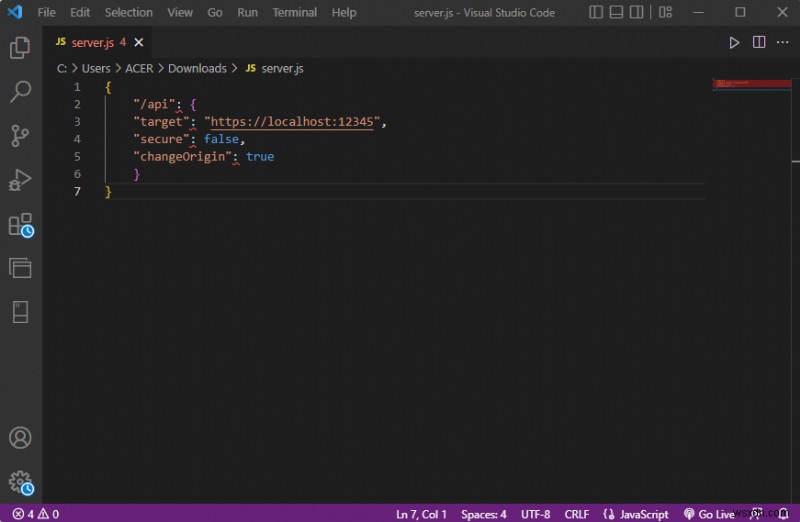Open the Run and Debug view

20,180
